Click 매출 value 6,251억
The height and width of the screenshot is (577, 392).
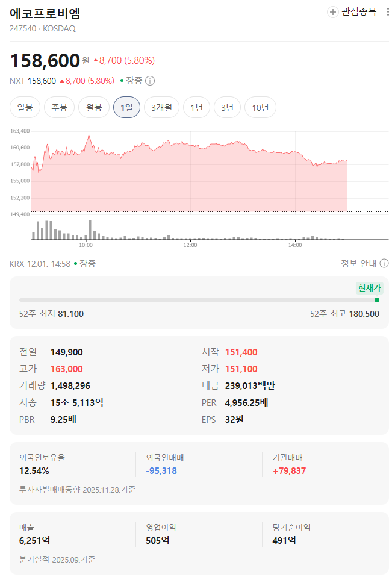click(x=34, y=541)
